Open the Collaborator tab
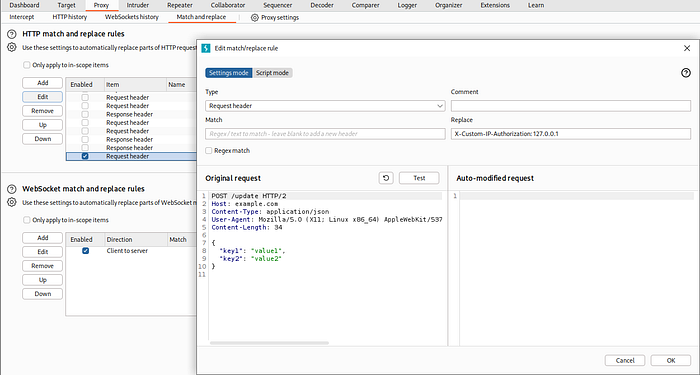700x375 pixels. coord(228,5)
